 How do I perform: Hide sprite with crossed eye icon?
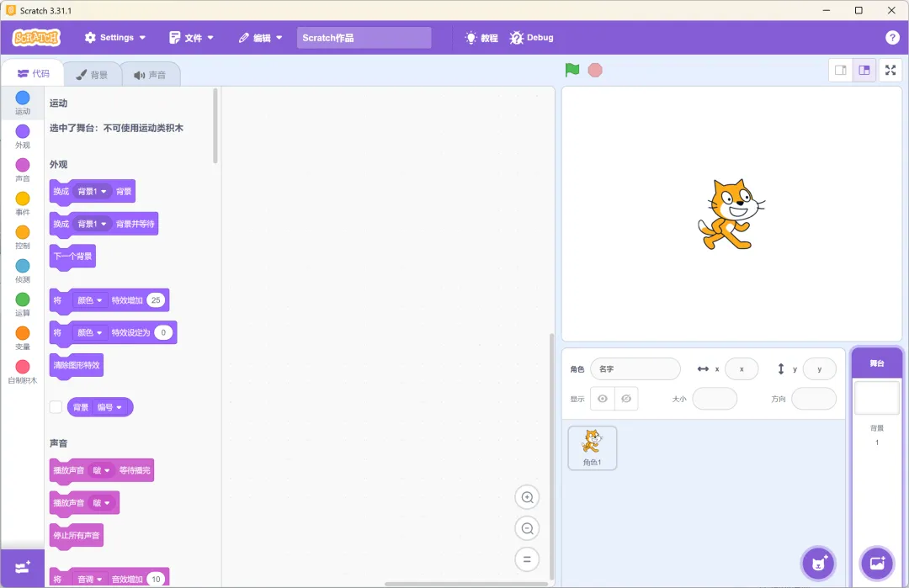626,399
